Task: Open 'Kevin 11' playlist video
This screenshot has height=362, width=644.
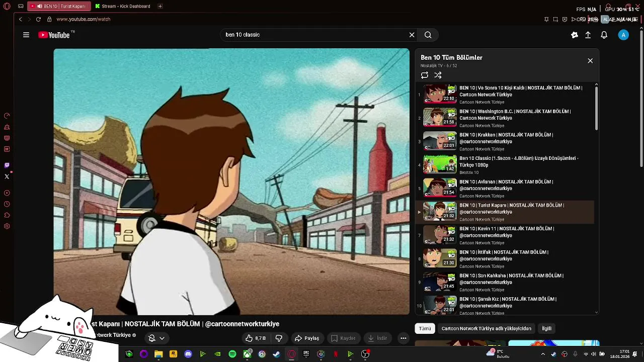Action: [x=505, y=235]
